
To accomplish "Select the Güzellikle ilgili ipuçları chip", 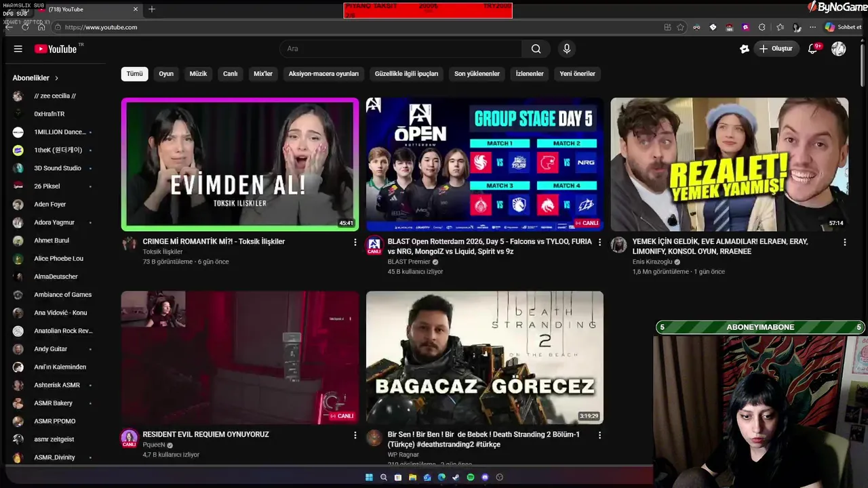I will click(406, 74).
